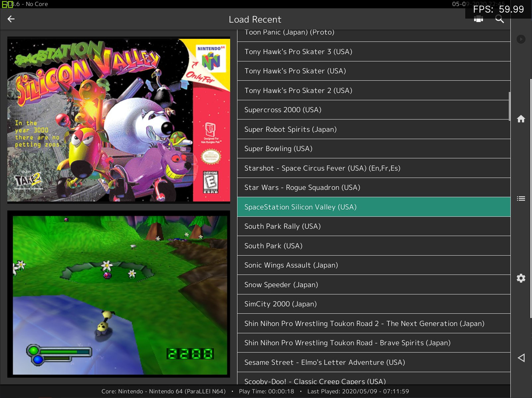This screenshot has height=398, width=532.
Task: Click the thumbnail view toggle icon
Action: click(478, 19)
